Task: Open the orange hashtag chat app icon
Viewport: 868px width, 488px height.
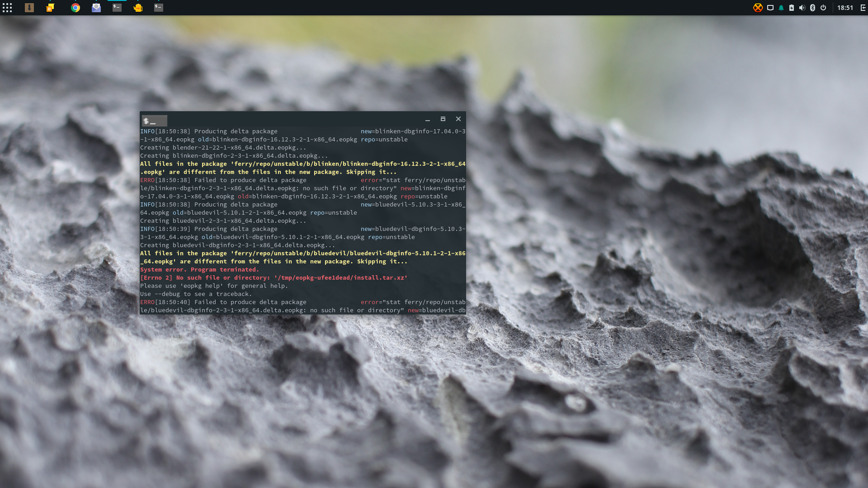Action: (x=51, y=8)
